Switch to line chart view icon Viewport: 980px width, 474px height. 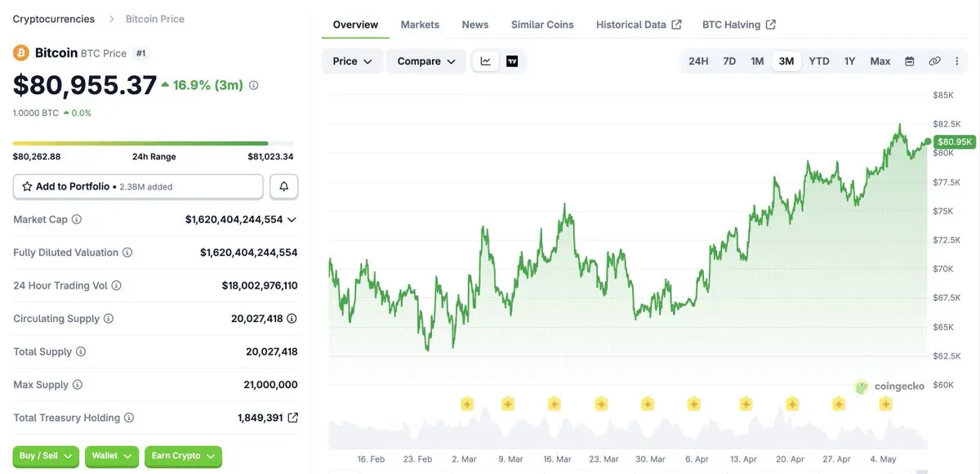coord(486,61)
